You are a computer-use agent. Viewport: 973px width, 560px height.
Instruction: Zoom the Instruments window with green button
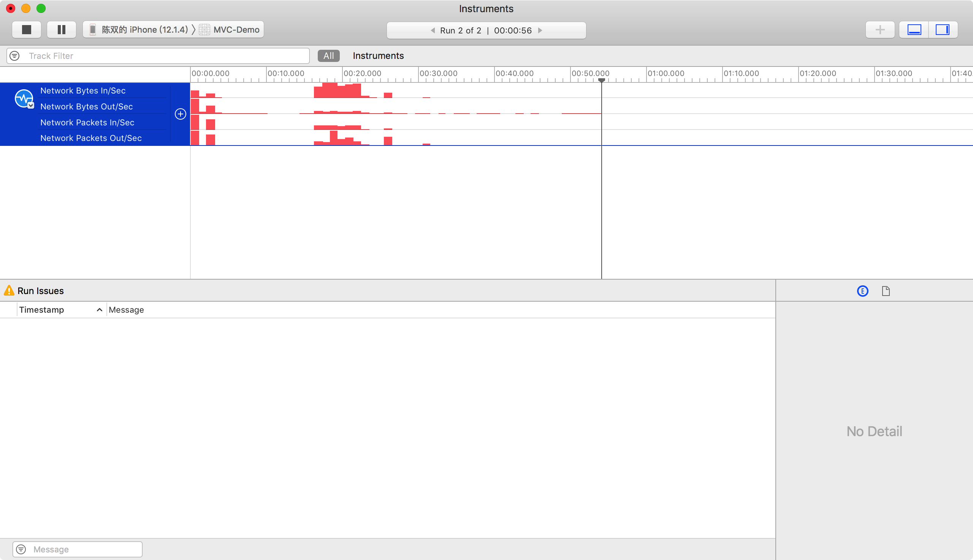coord(41,8)
